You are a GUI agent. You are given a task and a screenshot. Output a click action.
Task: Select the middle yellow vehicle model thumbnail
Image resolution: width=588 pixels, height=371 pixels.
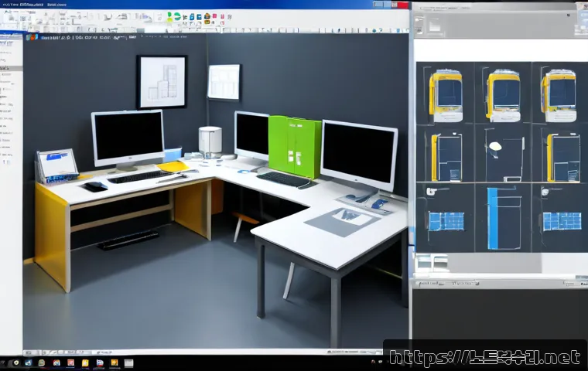504,95
